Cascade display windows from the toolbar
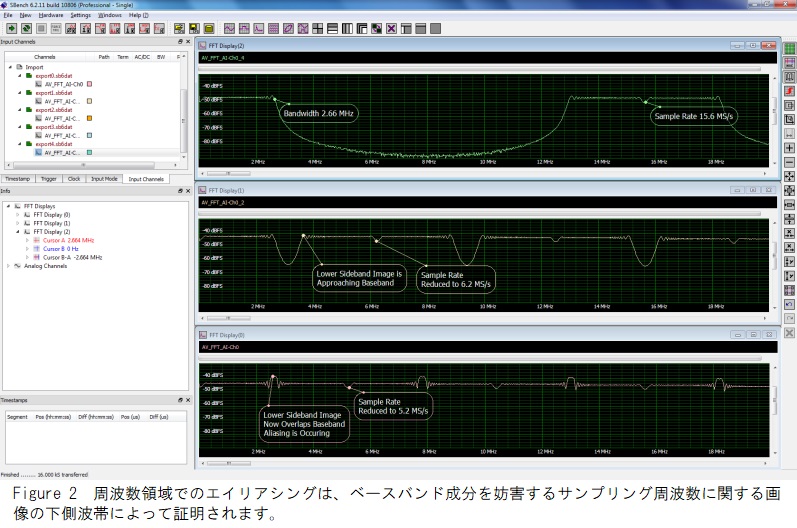The image size is (797, 528). tap(362, 28)
